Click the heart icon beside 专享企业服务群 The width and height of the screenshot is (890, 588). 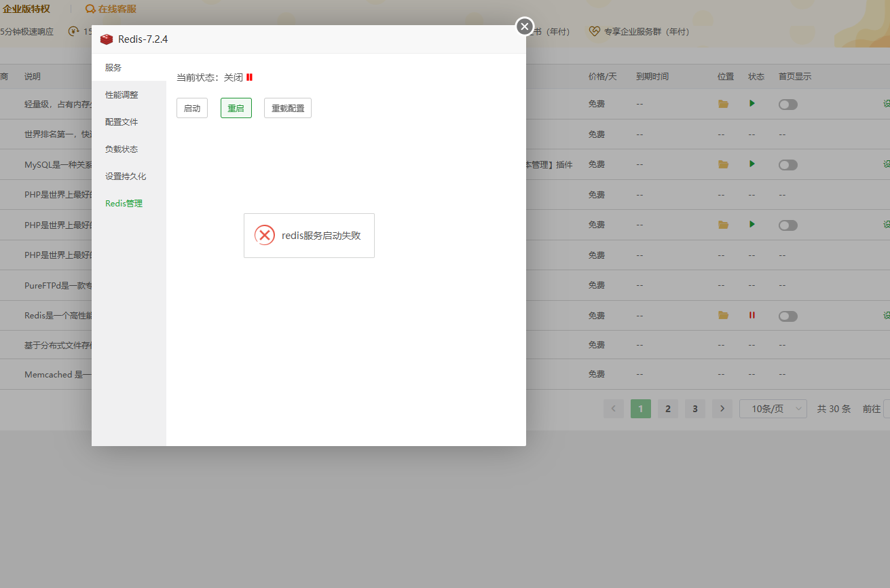coord(595,31)
